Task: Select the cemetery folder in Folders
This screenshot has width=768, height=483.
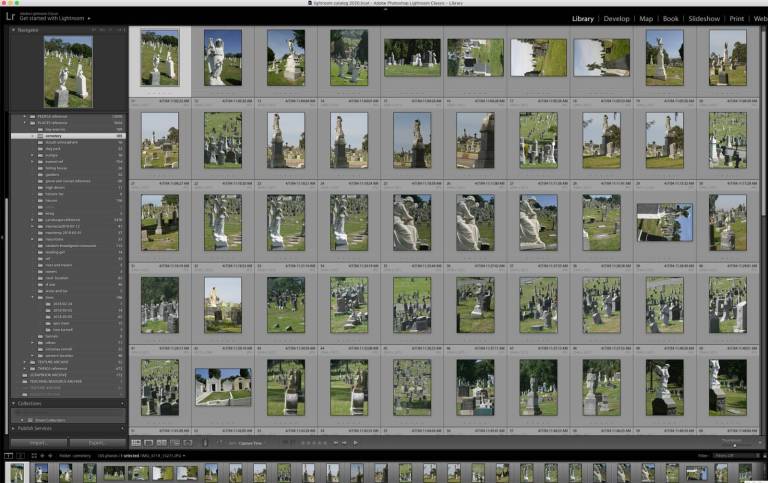Action: coord(53,135)
